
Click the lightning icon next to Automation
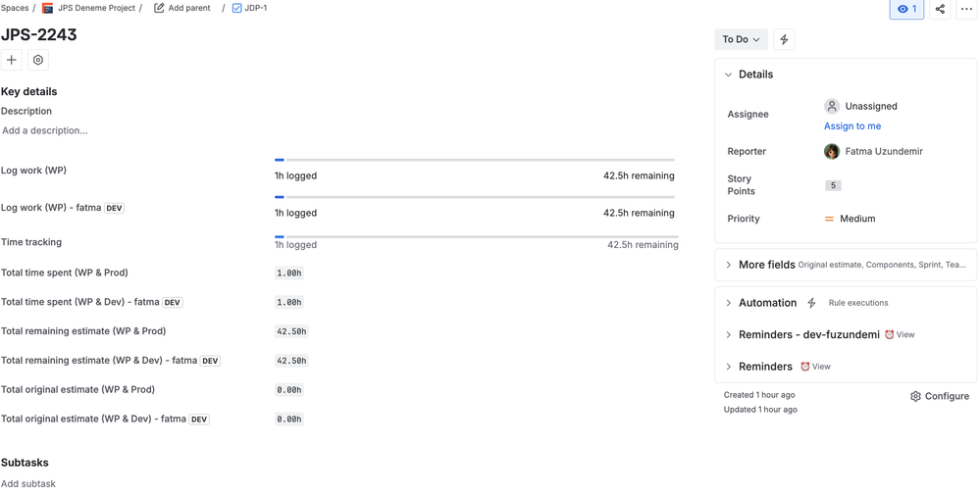pos(811,303)
